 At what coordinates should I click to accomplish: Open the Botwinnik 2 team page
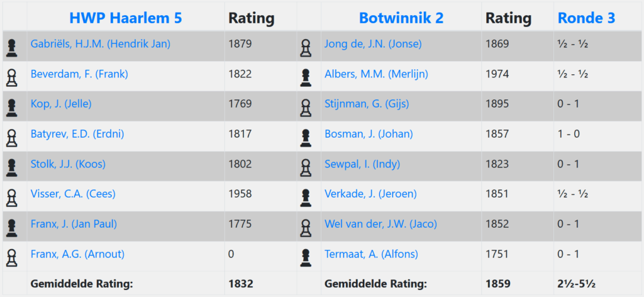click(x=401, y=18)
